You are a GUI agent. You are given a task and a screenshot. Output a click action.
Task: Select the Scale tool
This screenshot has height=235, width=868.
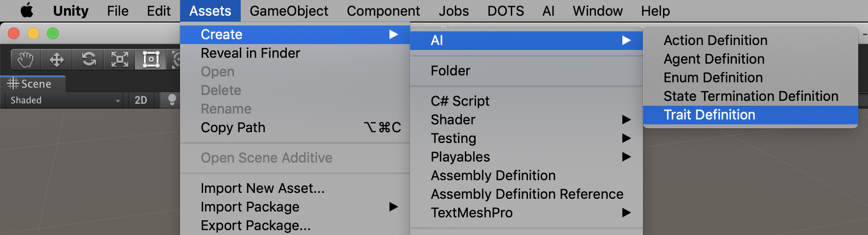pos(120,60)
